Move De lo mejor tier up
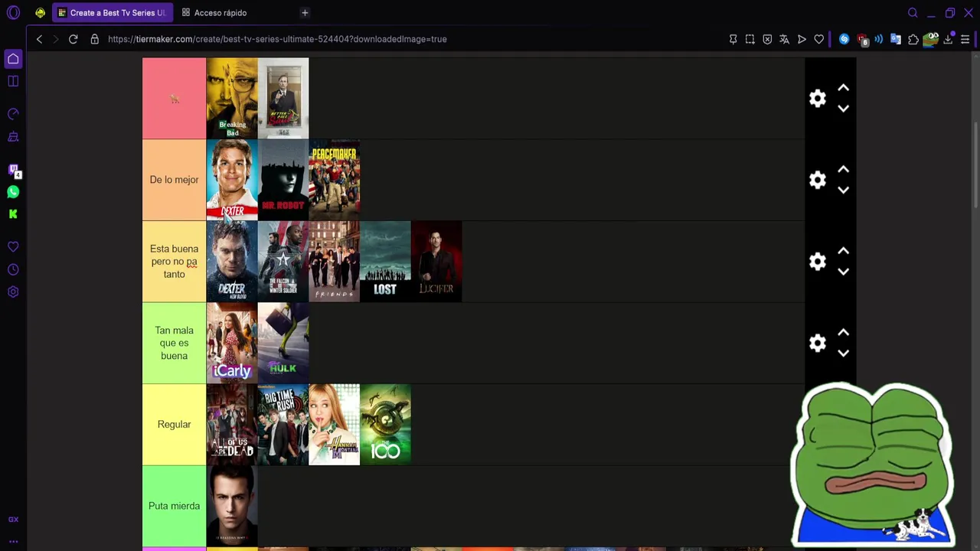Viewport: 980px width, 551px height. (x=843, y=169)
